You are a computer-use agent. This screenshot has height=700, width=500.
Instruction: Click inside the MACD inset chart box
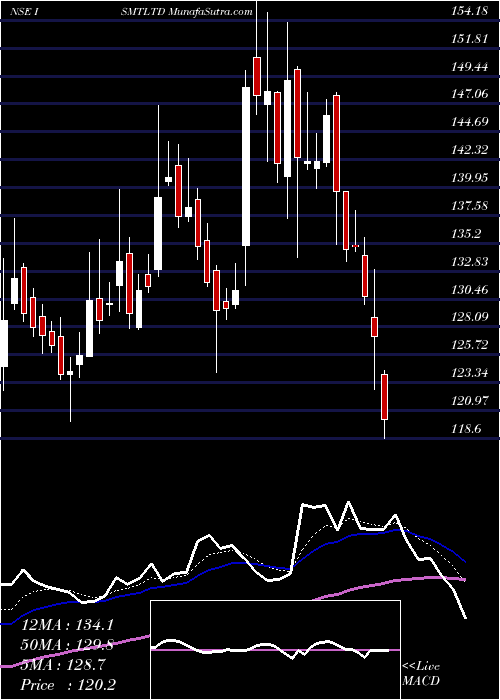pyautogui.click(x=275, y=650)
